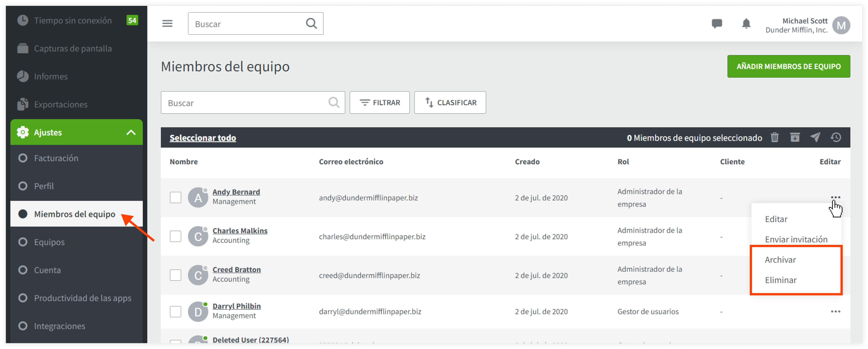Click Charles Malkins' avatar
868x349 pixels.
pos(198,236)
